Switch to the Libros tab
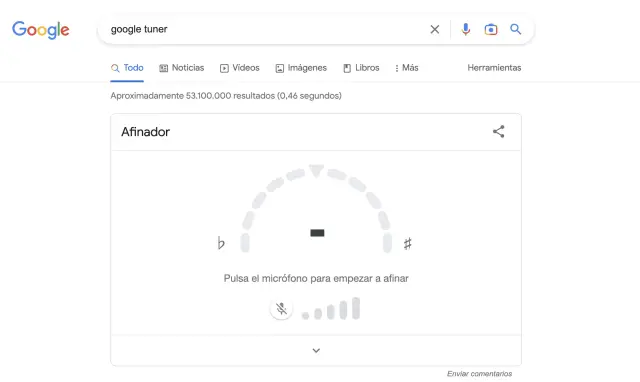640x382 pixels. pyautogui.click(x=361, y=68)
